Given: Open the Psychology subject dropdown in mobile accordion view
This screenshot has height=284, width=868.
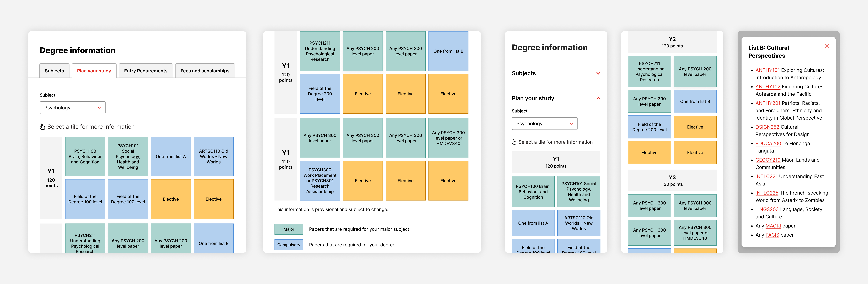Looking at the screenshot, I should (545, 123).
